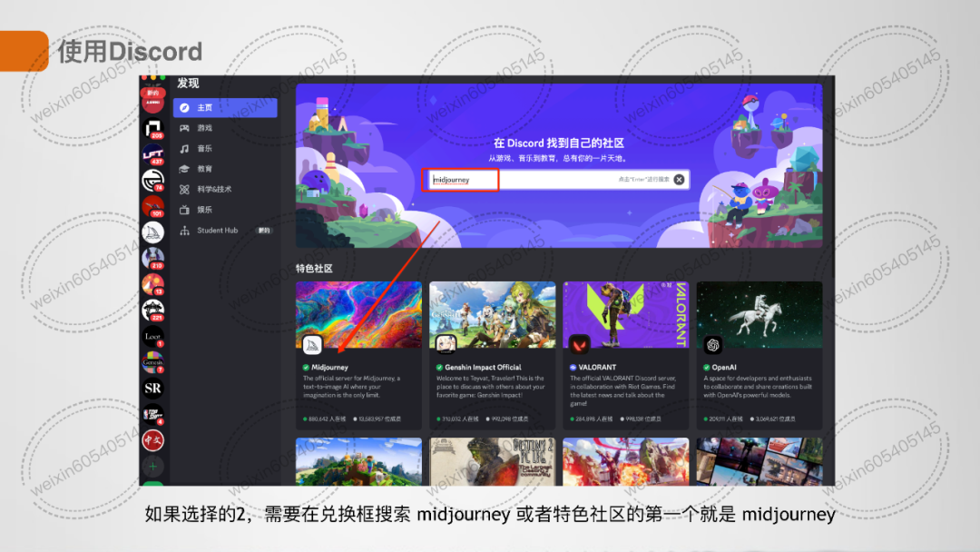Screen dimensions: 980x552
Task: Select the 科学&技术 category
Action: (x=225, y=190)
